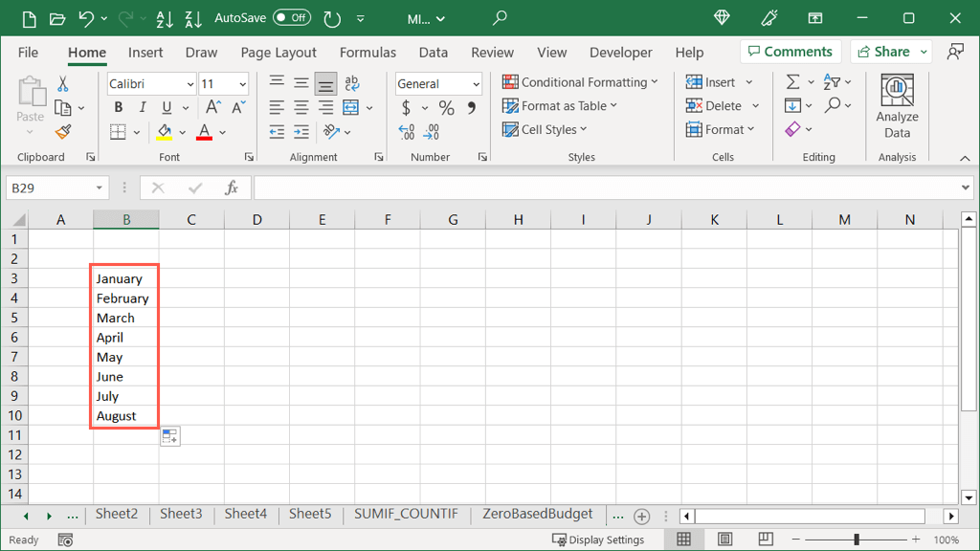
Task: Toggle the AutoSave switch
Action: pyautogui.click(x=291, y=18)
